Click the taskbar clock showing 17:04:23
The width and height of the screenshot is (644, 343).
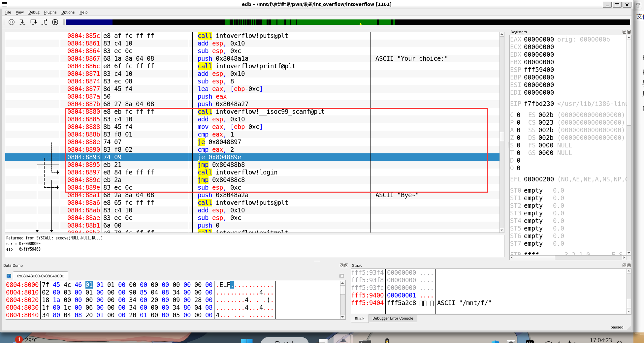coord(601,340)
